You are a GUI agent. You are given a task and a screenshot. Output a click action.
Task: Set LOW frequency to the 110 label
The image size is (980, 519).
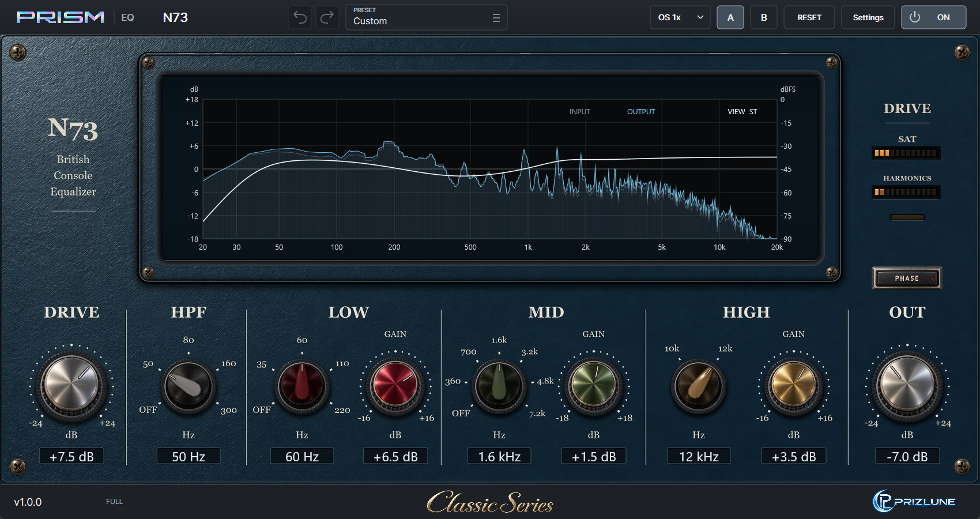(342, 363)
